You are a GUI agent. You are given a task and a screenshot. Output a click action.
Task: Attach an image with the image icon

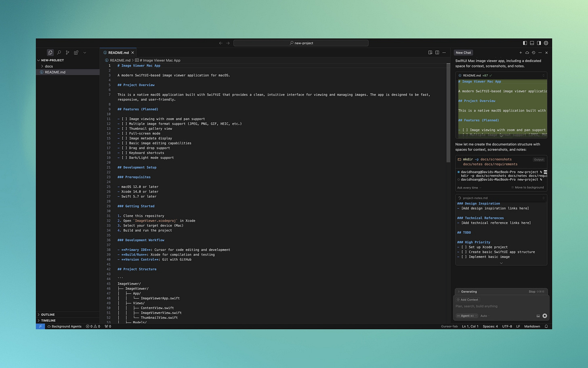(x=538, y=316)
